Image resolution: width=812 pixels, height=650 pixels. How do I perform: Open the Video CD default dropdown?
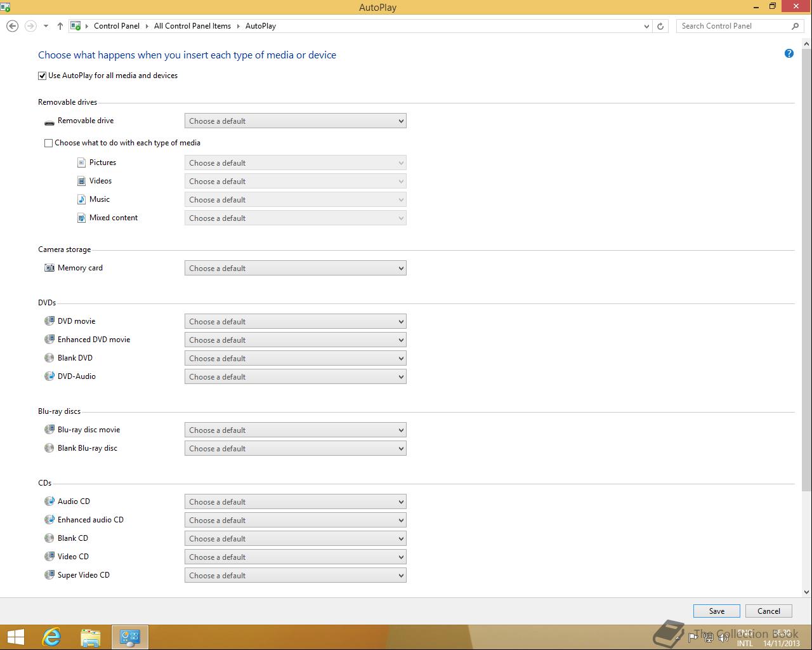tap(296, 557)
